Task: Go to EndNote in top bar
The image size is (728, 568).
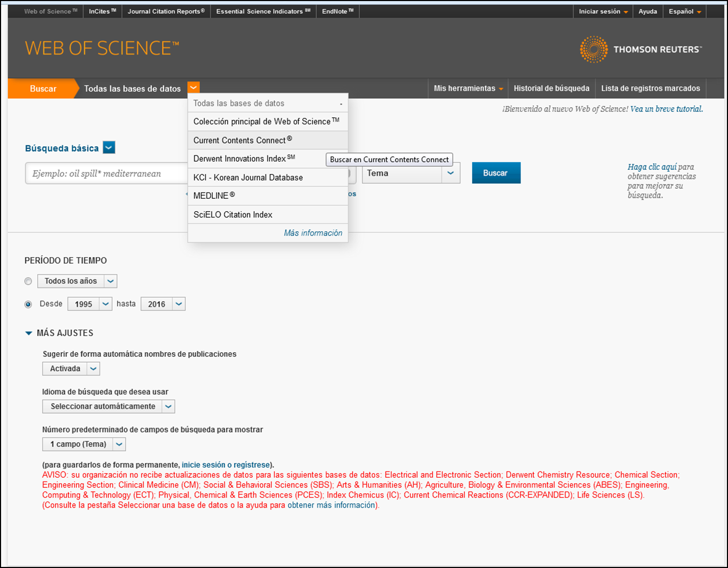Action: click(x=337, y=11)
